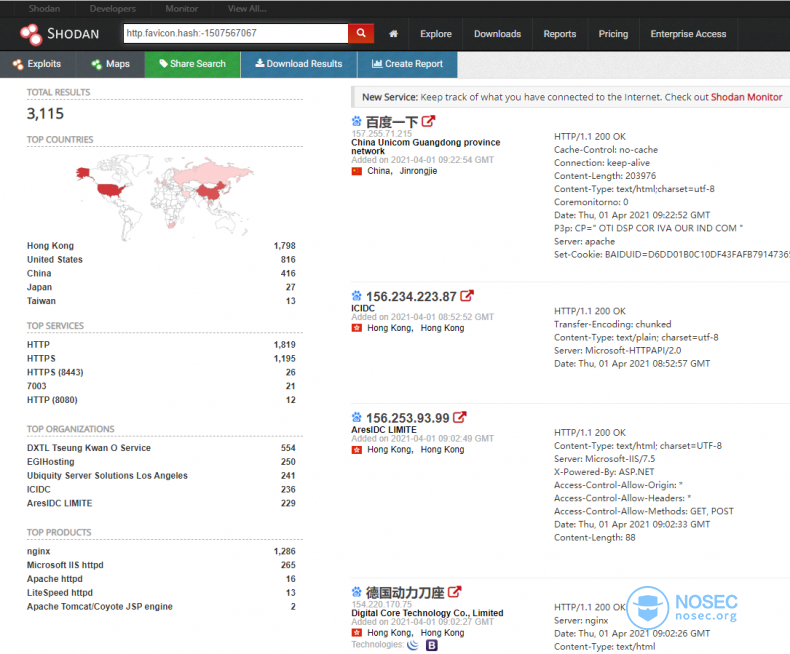This screenshot has height=654, width=790.
Task: Filter by product Microsoft IIS httpd
Action: [65, 565]
